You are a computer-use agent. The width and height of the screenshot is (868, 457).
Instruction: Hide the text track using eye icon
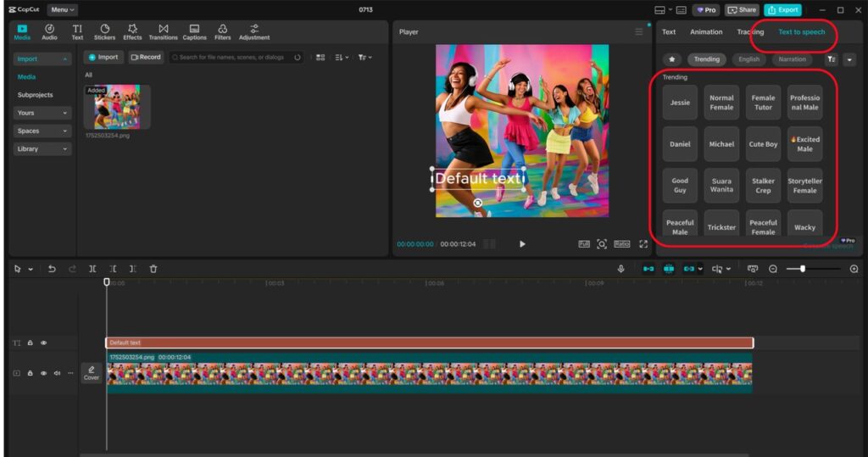43,343
